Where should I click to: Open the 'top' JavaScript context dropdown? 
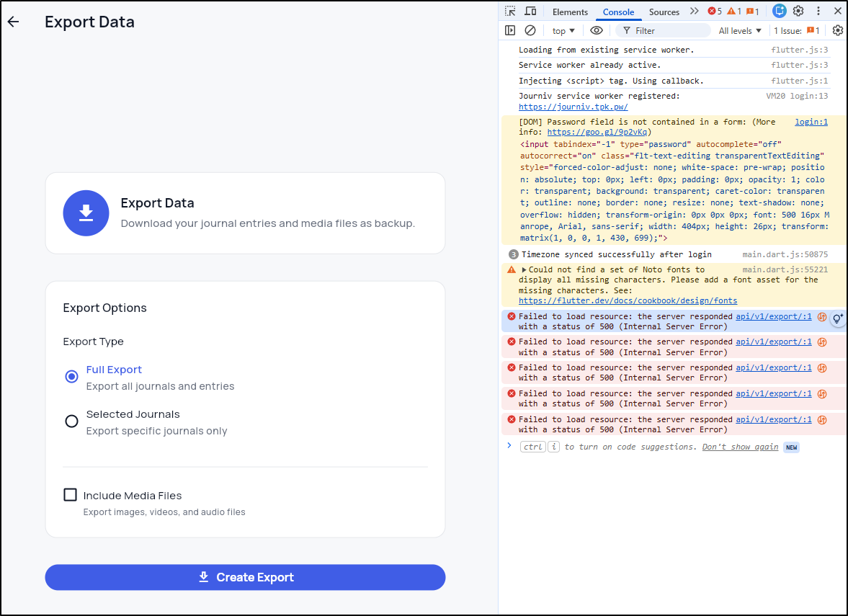(563, 30)
